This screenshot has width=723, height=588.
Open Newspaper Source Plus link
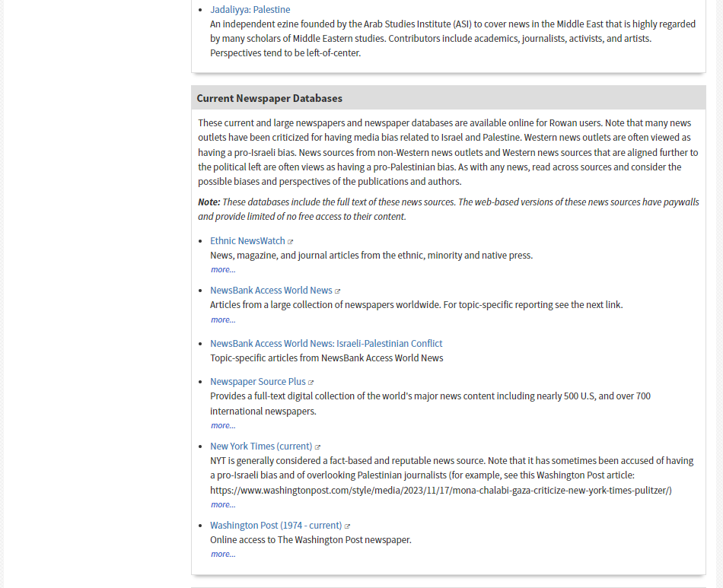(258, 382)
